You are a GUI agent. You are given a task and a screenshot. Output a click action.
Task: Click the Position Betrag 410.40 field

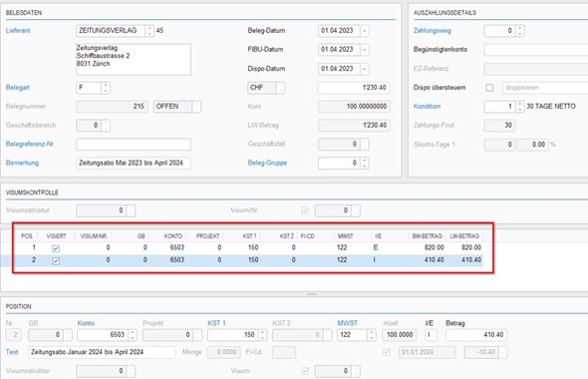pos(476,335)
